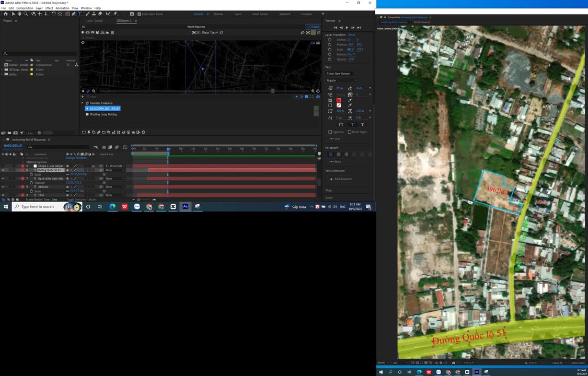Activate the Pen tool
Image resolution: width=588 pixels, height=376 pixels.
[x=74, y=14]
